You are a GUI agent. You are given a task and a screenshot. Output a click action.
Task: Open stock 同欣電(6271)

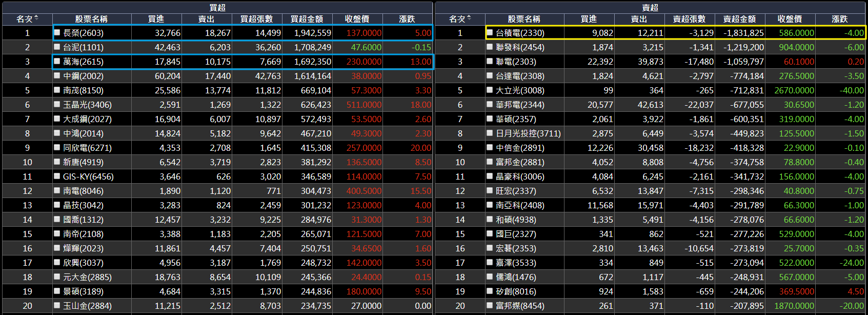click(87, 148)
